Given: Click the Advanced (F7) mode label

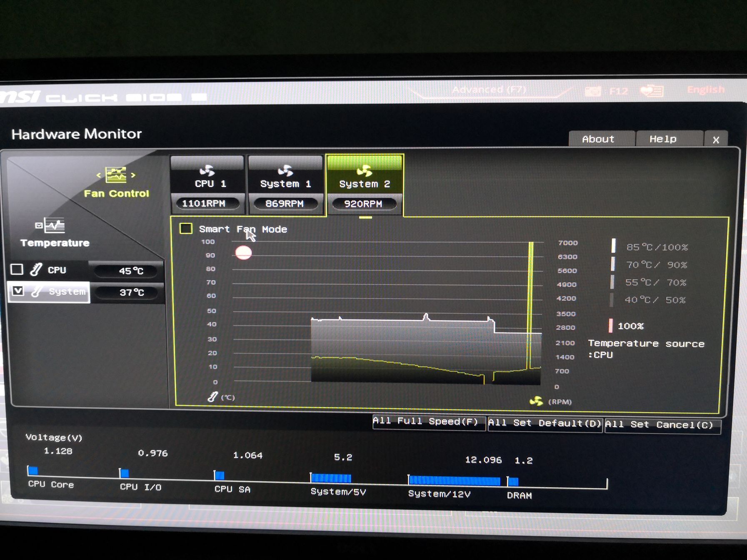Looking at the screenshot, I should point(489,90).
